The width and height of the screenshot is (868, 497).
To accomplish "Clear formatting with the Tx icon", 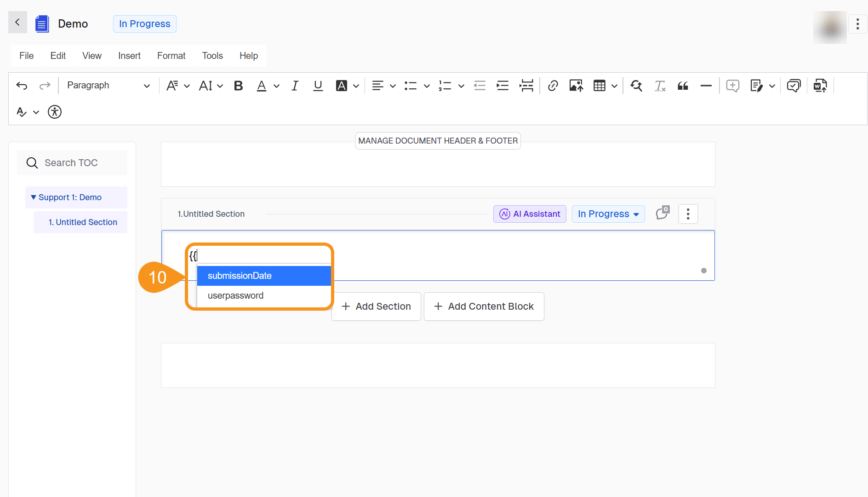I will [660, 86].
